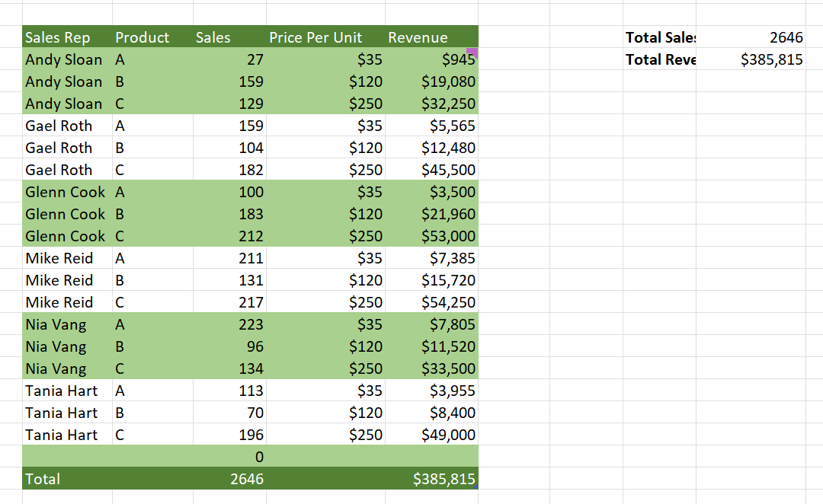Select the Sales Rep header cell
The height and width of the screenshot is (504, 823).
coord(67,37)
